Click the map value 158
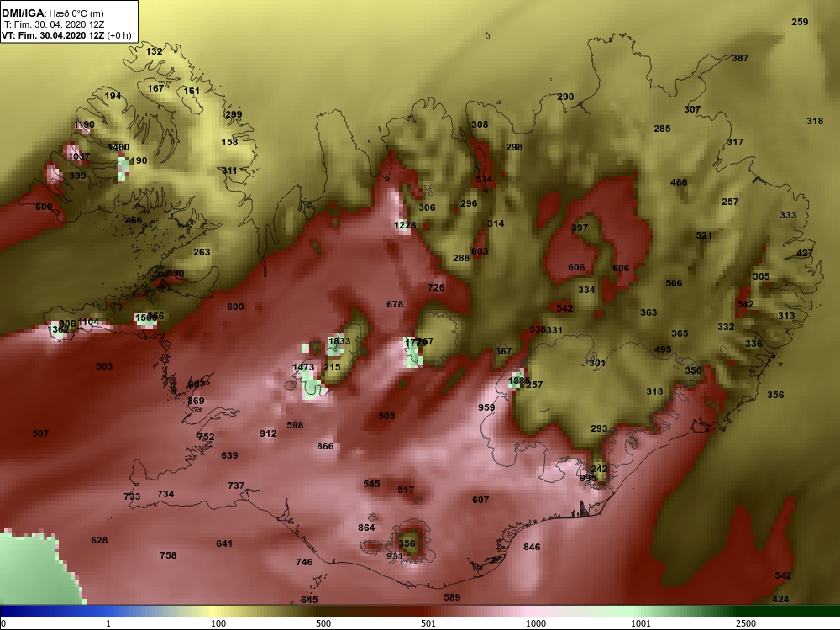 pyautogui.click(x=229, y=143)
